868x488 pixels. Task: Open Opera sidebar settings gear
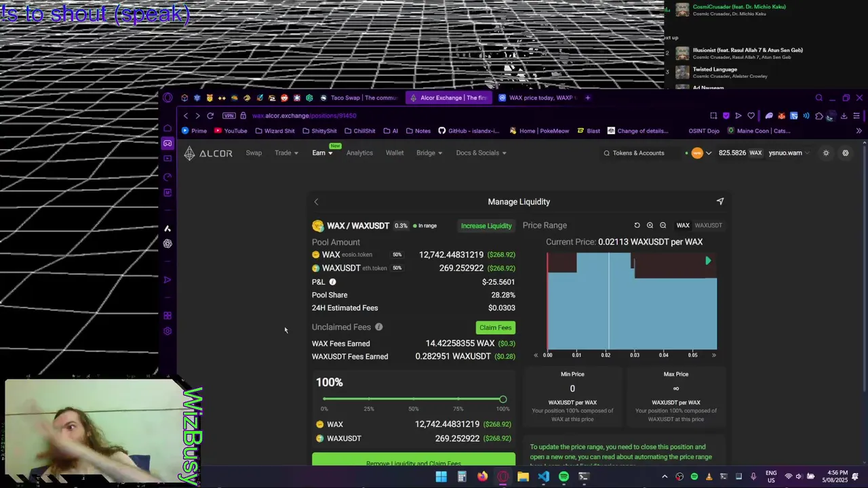click(167, 331)
